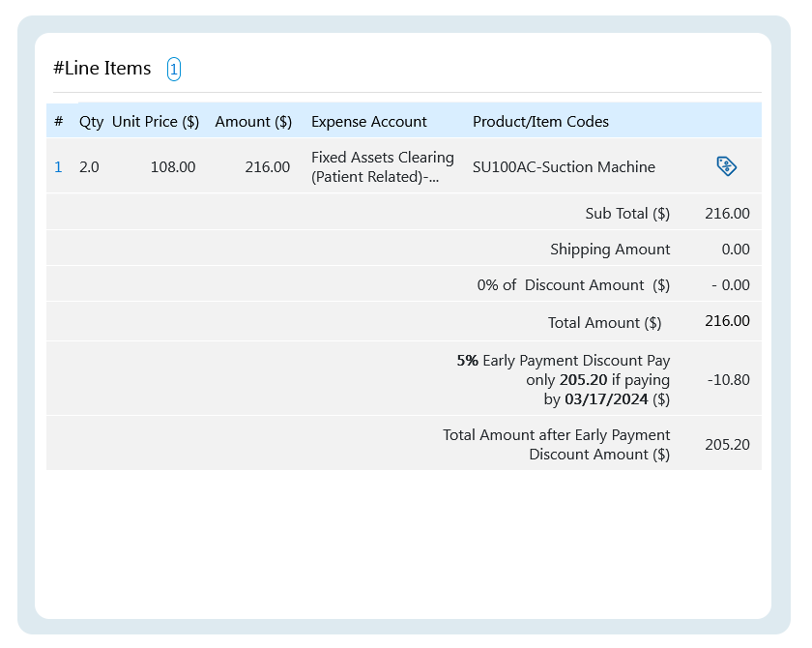Expand the truncated Fixed Assets Clearing account text
The height and width of the screenshot is (648, 812).
(x=381, y=166)
